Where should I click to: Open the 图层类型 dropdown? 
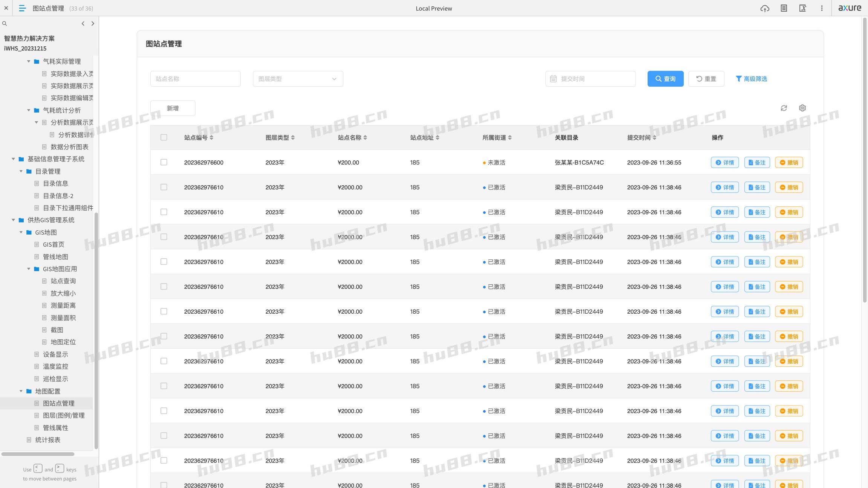(x=298, y=79)
